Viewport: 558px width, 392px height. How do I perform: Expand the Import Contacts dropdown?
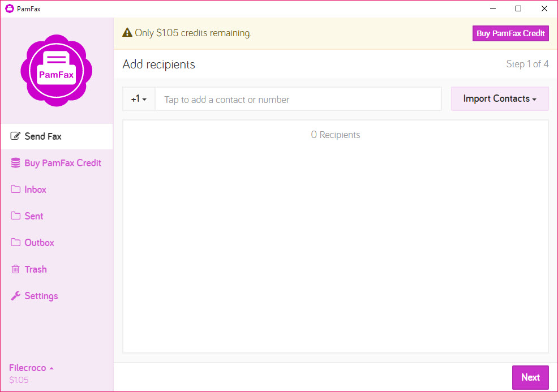click(x=500, y=98)
